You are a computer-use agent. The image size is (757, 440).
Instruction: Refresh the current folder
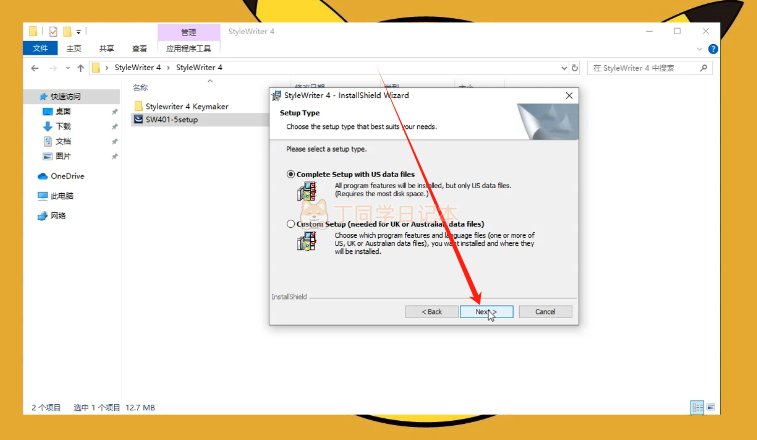[575, 68]
